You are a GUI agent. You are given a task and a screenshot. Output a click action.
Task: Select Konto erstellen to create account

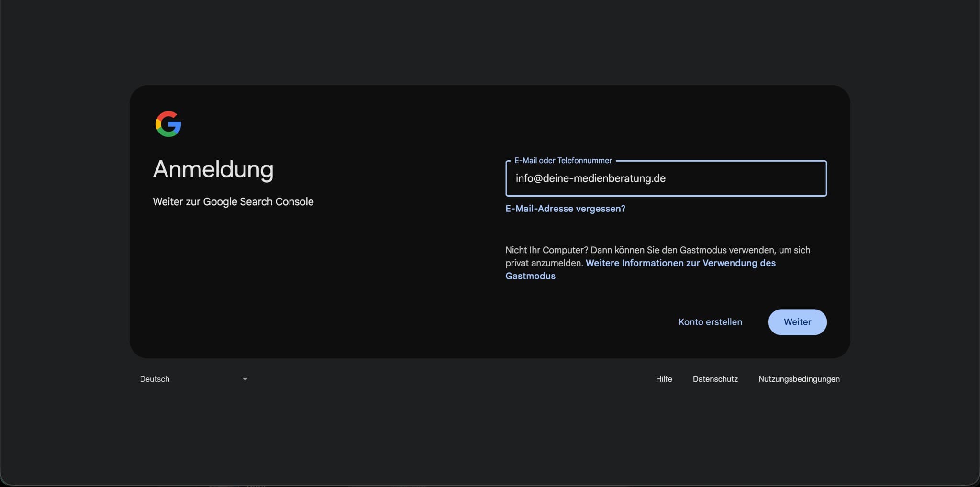710,322
